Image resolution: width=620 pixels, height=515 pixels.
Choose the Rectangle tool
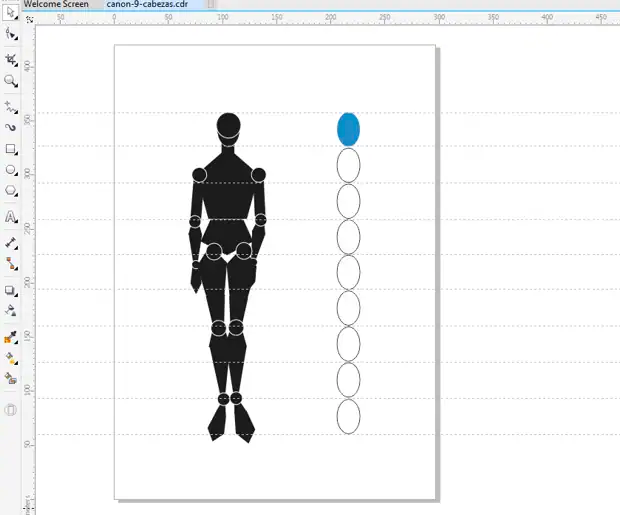coord(11,149)
